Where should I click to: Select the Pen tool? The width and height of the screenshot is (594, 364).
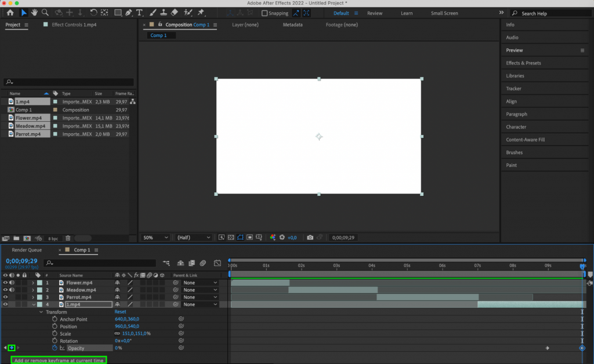tap(128, 12)
